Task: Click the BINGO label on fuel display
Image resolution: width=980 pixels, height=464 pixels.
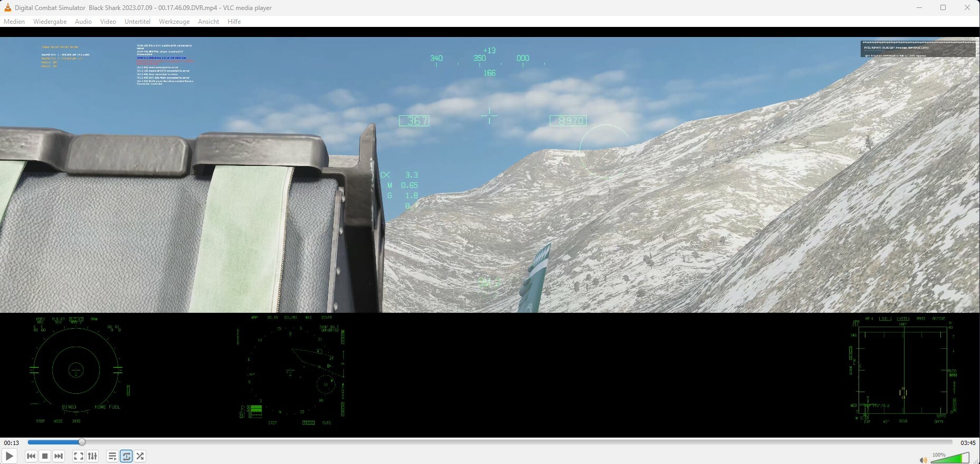Action: [x=69, y=407]
